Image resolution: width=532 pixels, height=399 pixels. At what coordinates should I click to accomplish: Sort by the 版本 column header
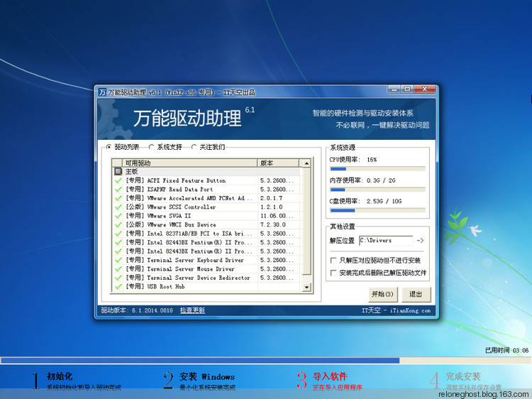pos(278,163)
